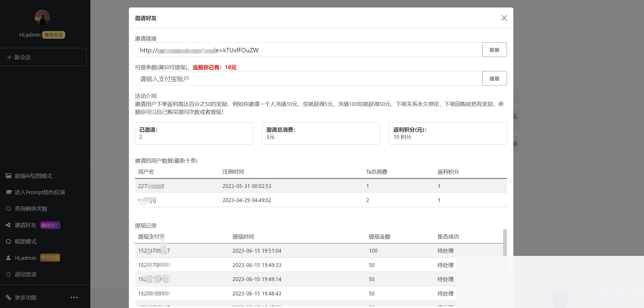Image resolution: width=644 pixels, height=308 pixels.
Task: Click the 退出登录 power icon
Action: pyautogui.click(x=8, y=274)
